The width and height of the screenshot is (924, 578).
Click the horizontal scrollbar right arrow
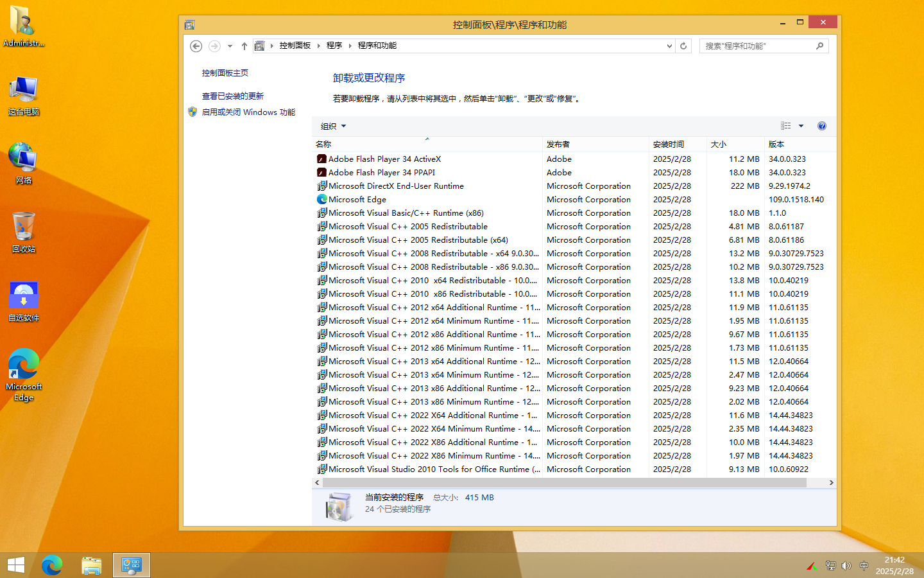[x=831, y=482]
